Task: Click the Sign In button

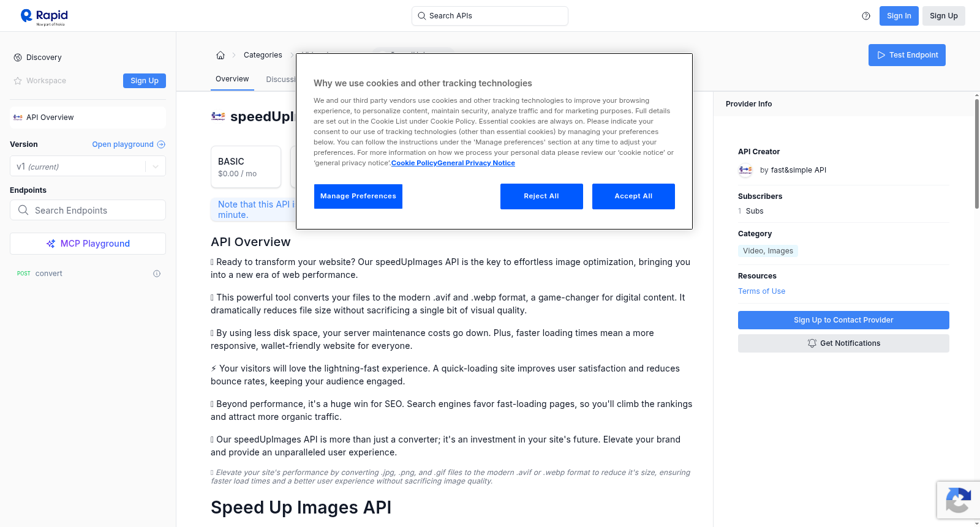Action: click(x=899, y=16)
